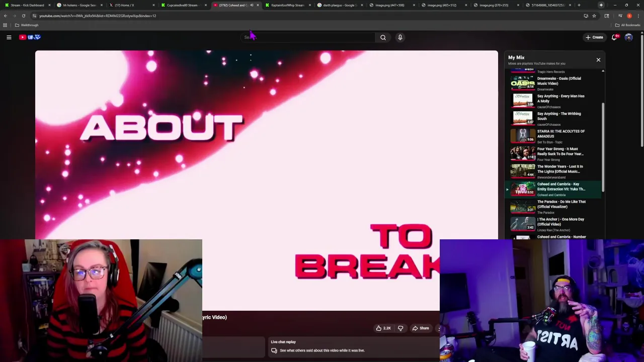Select the current Coheed and Cambria Key Entity Extraction item

(x=553, y=189)
